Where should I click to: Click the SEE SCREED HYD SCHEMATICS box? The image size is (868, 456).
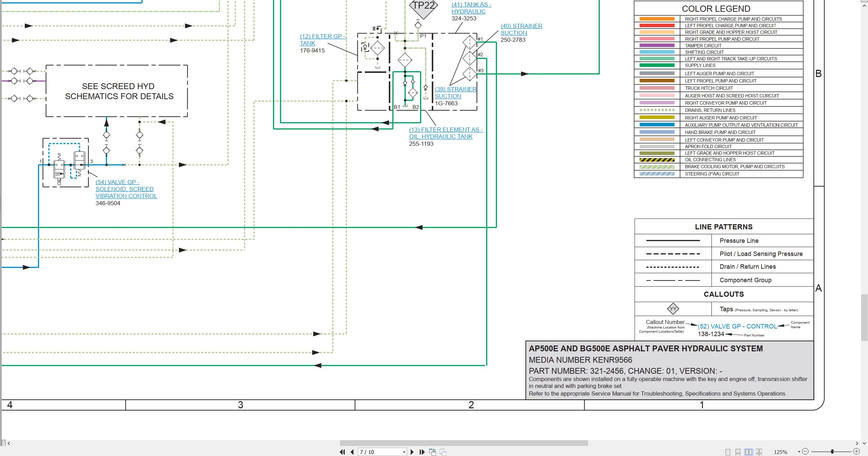point(117,91)
